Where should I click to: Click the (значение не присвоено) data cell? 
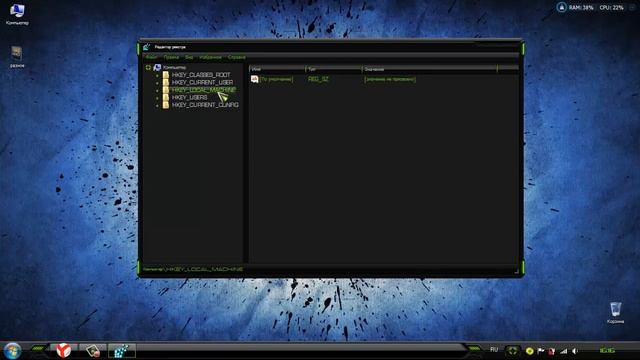tap(390, 79)
